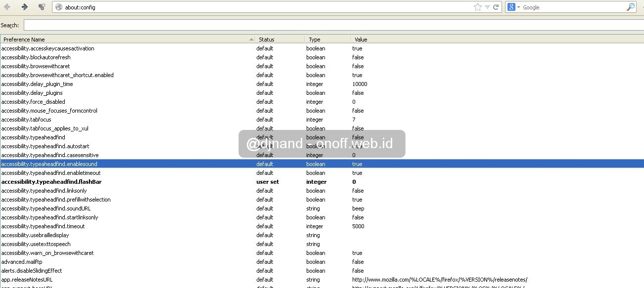644x288 pixels.
Task: Click the Google search engine icon
Action: (511, 7)
